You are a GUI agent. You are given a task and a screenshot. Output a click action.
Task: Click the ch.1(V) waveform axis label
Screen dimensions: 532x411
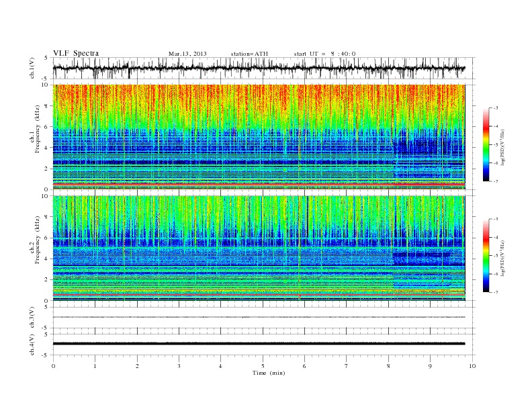point(32,68)
